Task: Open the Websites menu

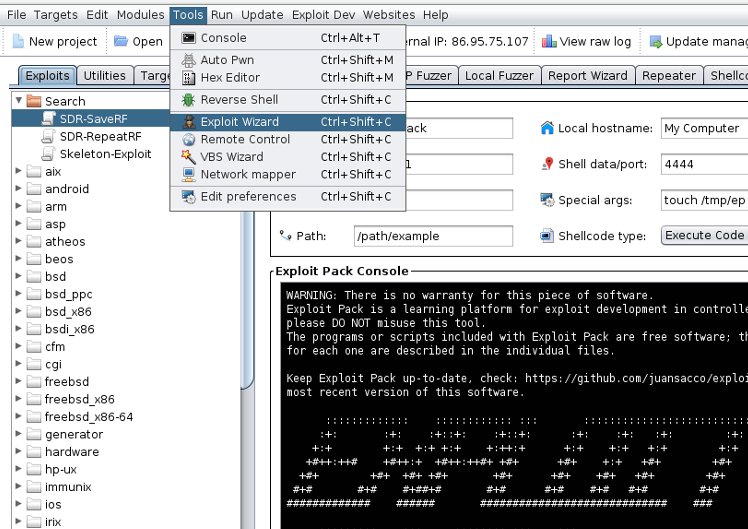Action: pos(389,15)
